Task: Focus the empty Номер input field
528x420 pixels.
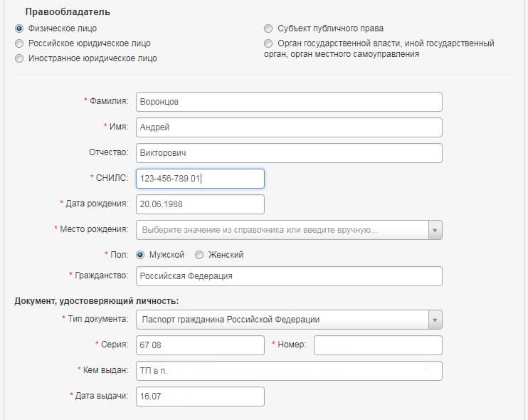Action: click(378, 345)
